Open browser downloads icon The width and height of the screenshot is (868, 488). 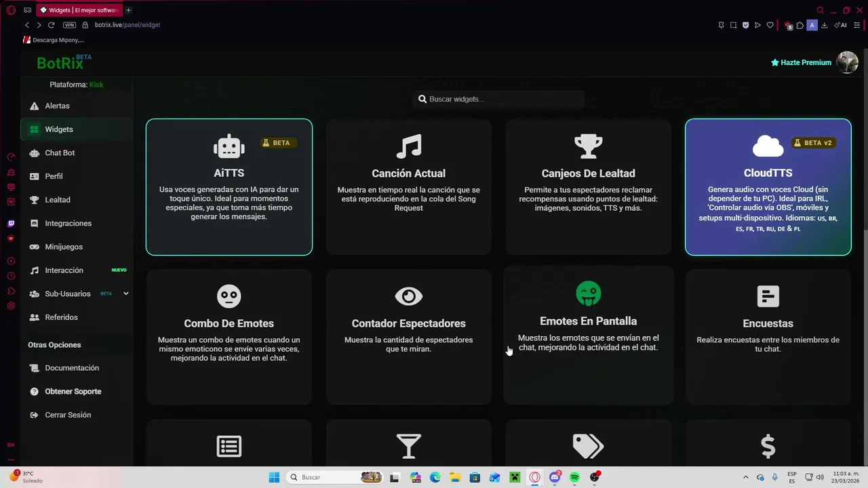824,25
